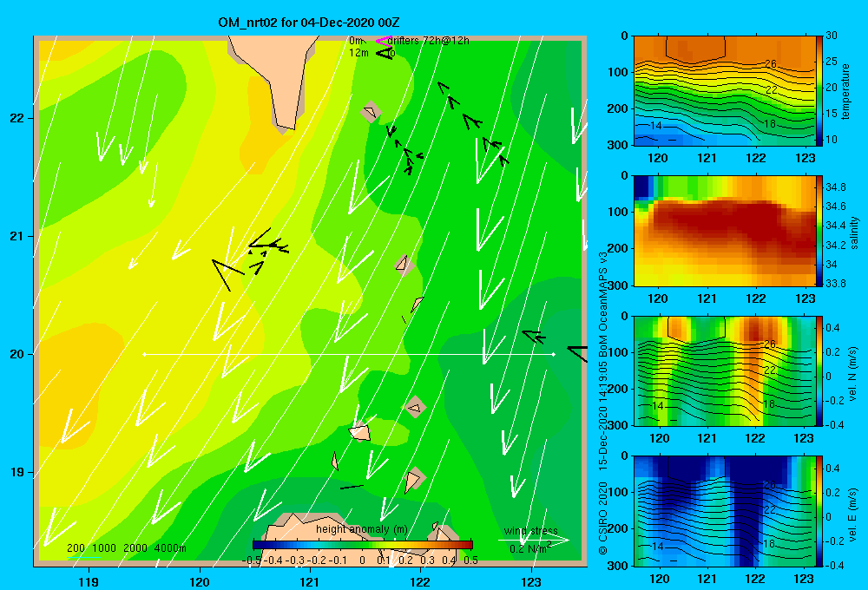This screenshot has width=868, height=590.
Task: Open the eastward velocity cross-section panel
Action: pos(724,511)
